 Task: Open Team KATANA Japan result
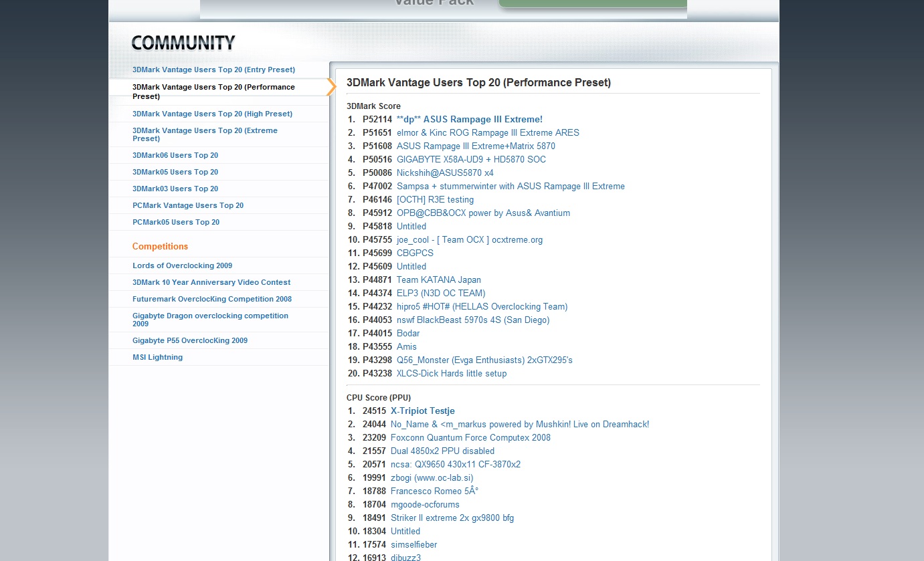439,279
